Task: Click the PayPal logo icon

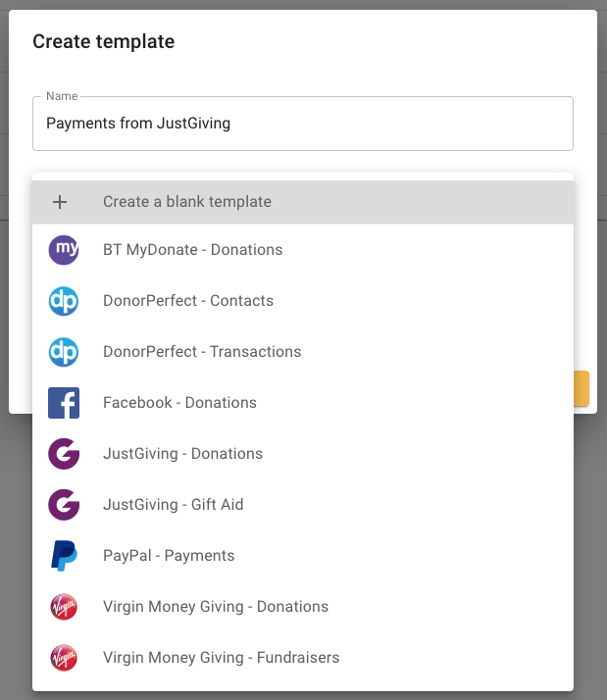Action: (x=64, y=556)
